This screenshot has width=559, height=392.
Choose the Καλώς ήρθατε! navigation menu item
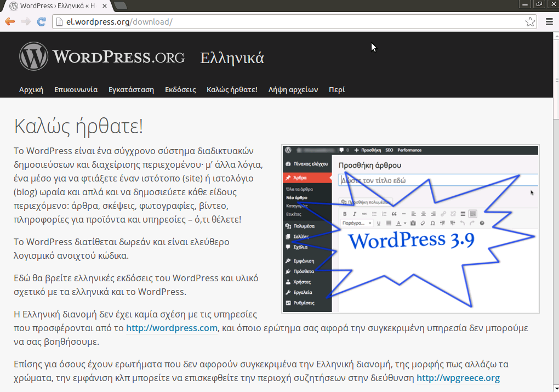tap(232, 89)
